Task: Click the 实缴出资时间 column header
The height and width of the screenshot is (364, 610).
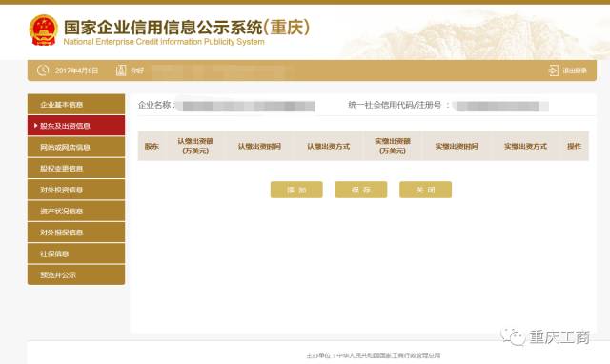Action: click(x=457, y=146)
